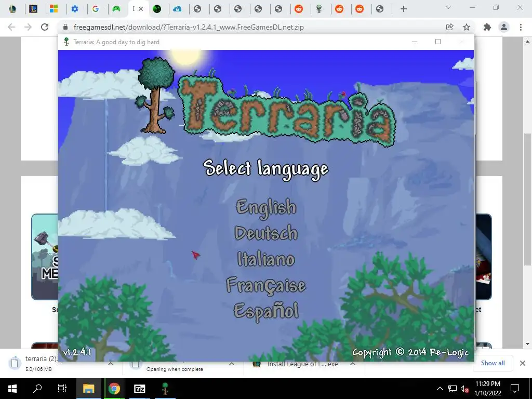Click the page scrollbar down arrow
The image size is (532, 399).
[528, 344]
